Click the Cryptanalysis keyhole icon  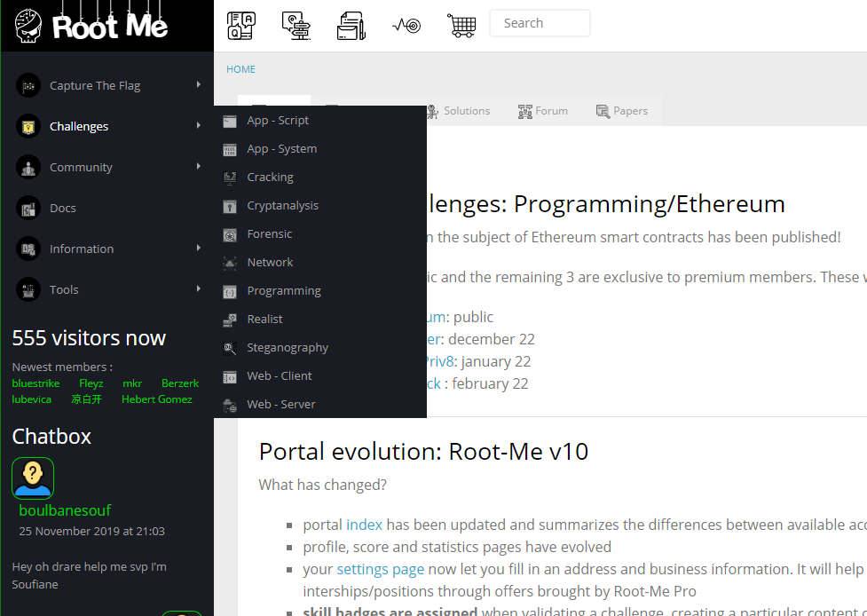[x=230, y=206]
